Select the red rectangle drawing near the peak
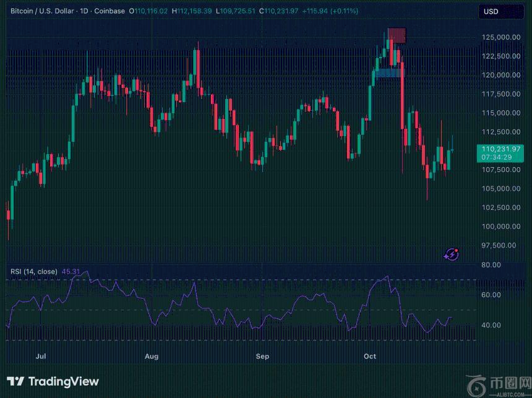The width and height of the screenshot is (532, 398). click(397, 35)
